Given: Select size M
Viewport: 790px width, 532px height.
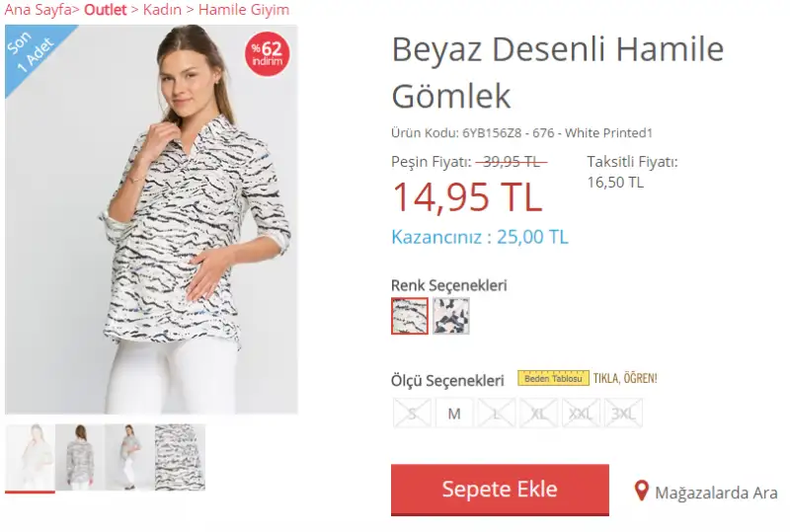Looking at the screenshot, I should click(454, 414).
